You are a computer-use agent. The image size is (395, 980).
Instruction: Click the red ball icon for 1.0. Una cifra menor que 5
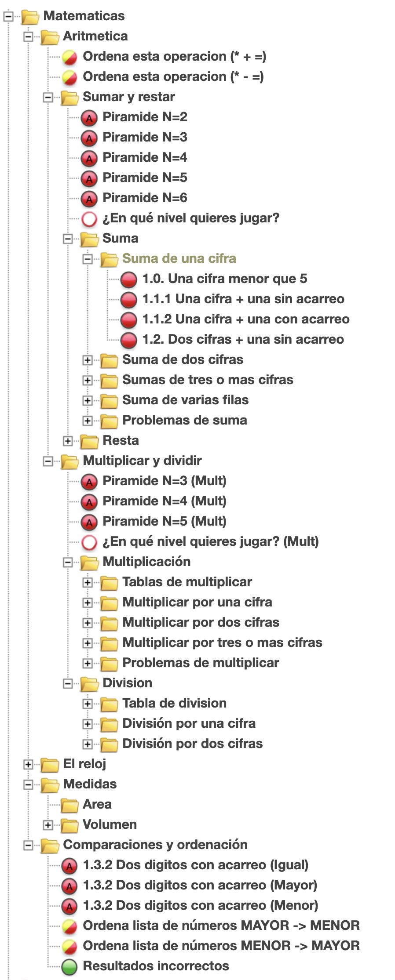(x=129, y=279)
